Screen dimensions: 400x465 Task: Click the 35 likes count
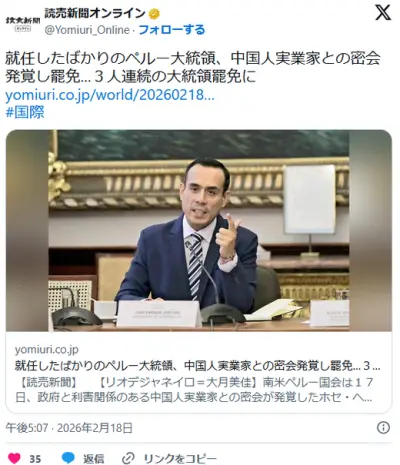[x=35, y=459]
